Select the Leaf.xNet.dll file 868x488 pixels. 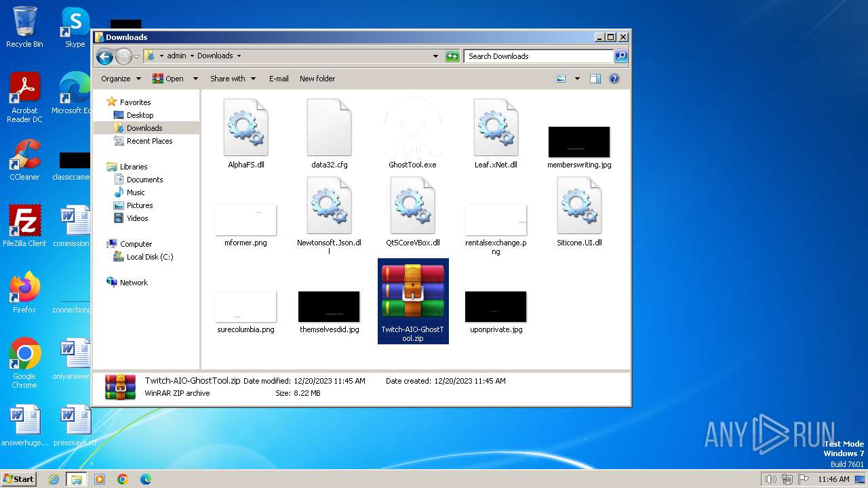click(496, 134)
